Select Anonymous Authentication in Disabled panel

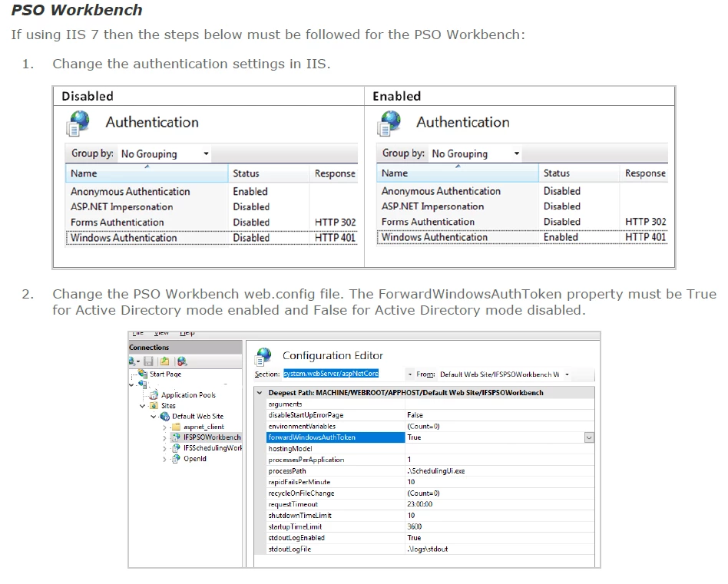tap(130, 192)
